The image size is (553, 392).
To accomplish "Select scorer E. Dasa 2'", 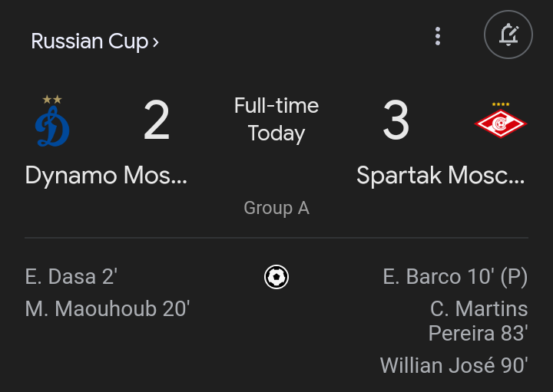I will 71,276.
